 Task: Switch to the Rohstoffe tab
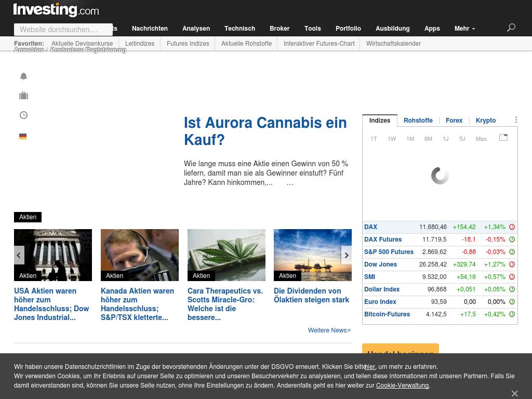click(x=418, y=121)
